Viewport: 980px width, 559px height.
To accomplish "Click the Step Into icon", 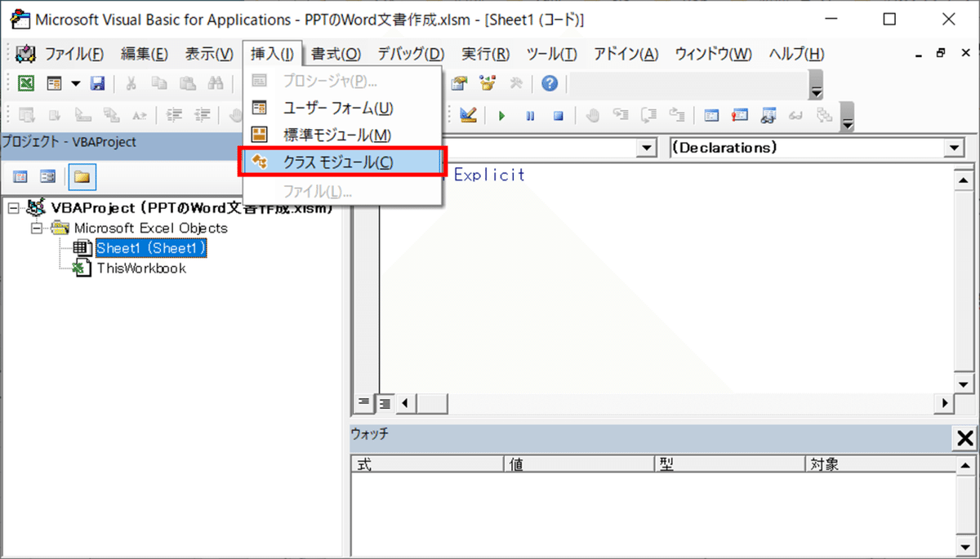I will 621,115.
